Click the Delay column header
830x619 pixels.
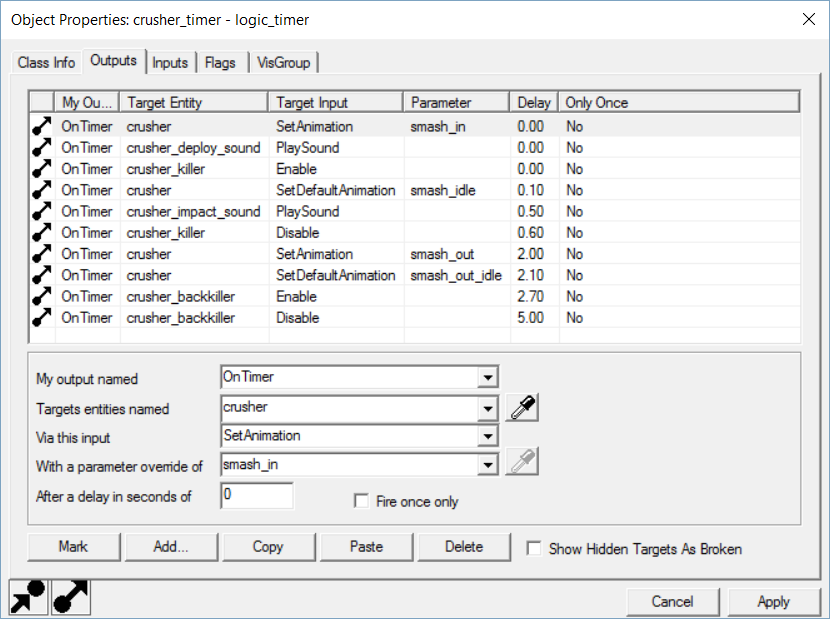534,102
